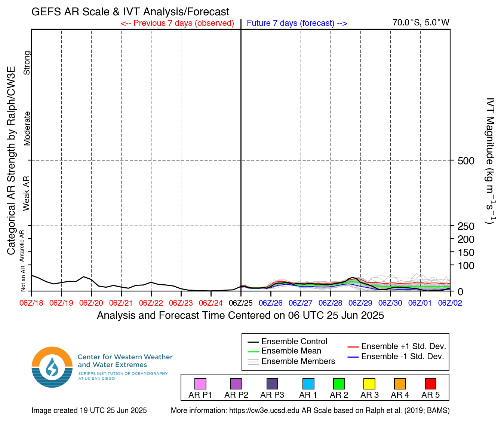
Task: Click the Ensemble +1 Std. Dev. legend entry
Action: 397,346
